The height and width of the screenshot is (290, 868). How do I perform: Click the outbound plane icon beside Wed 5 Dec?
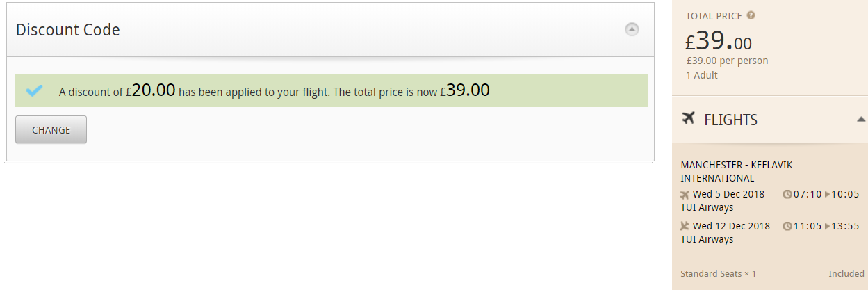click(685, 195)
